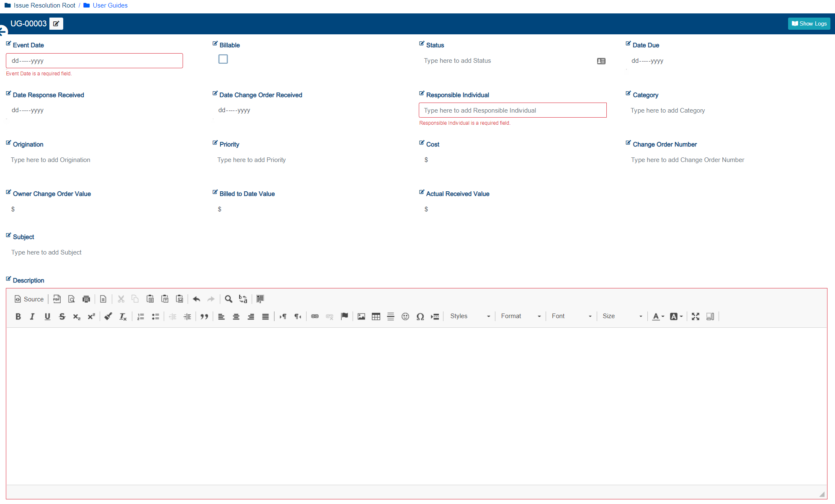Apply Italic formatting
Image resolution: width=835 pixels, height=504 pixels.
tap(32, 316)
